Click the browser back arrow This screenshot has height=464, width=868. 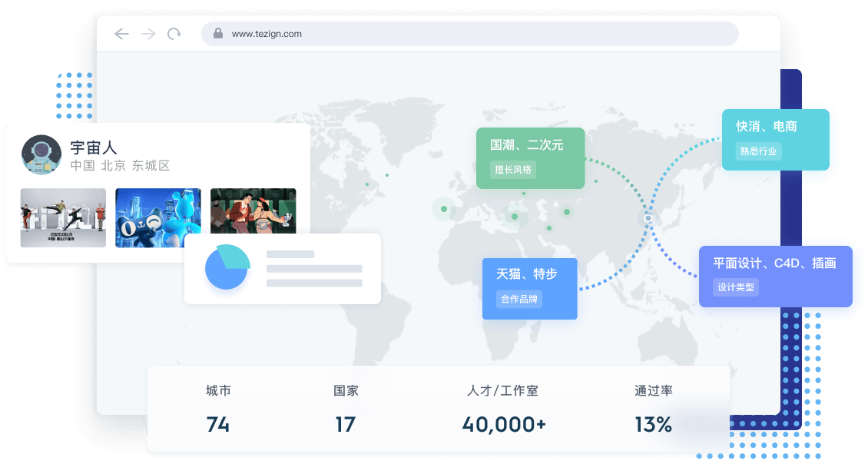[122, 34]
